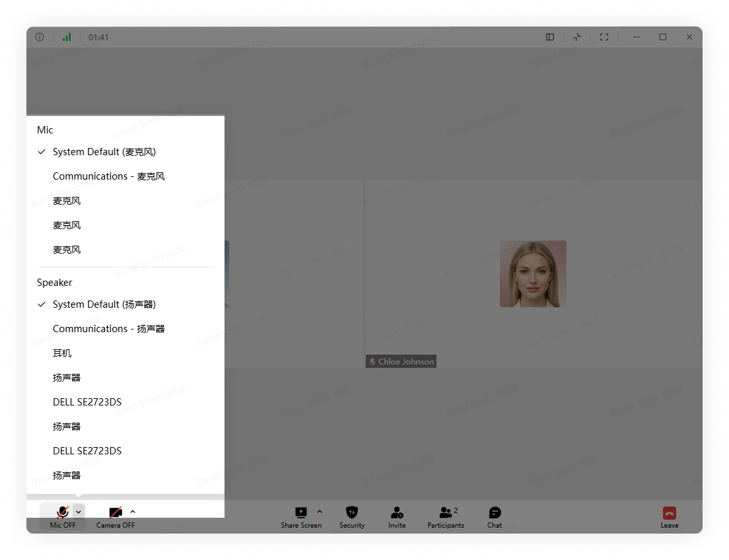The height and width of the screenshot is (560, 729).
Task: Click the 01:41 meeting timer
Action: pos(98,37)
